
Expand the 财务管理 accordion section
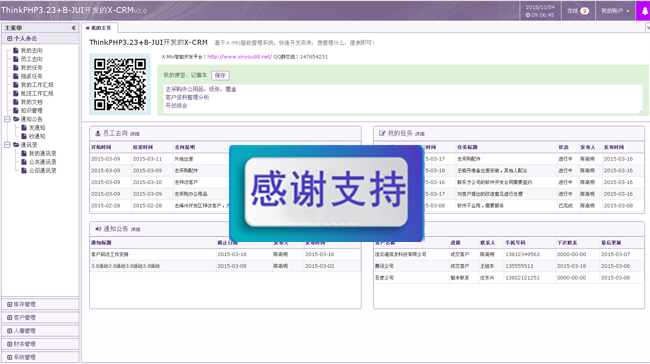coord(40,344)
